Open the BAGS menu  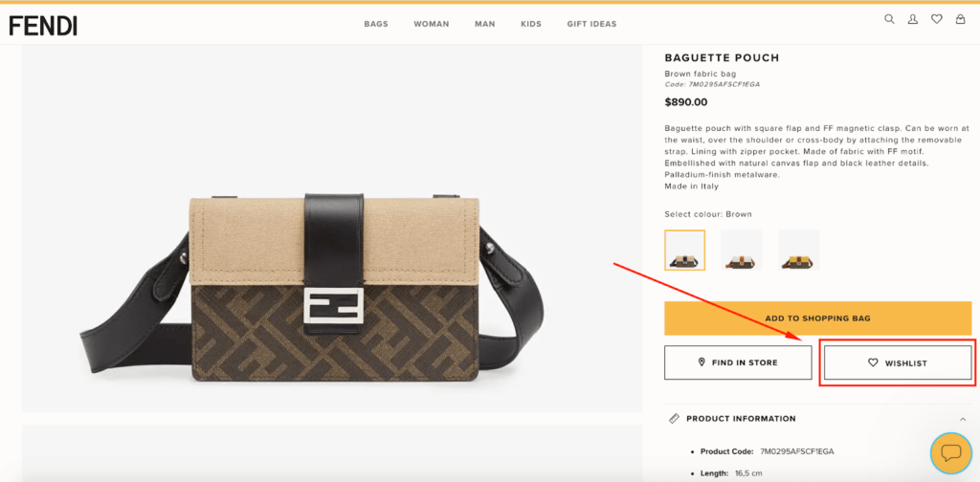pyautogui.click(x=376, y=24)
